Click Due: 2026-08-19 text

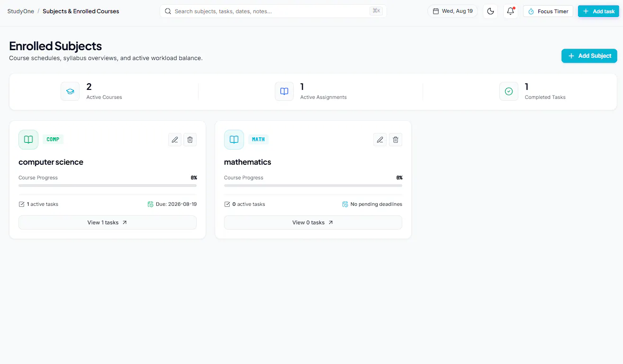[176, 204]
